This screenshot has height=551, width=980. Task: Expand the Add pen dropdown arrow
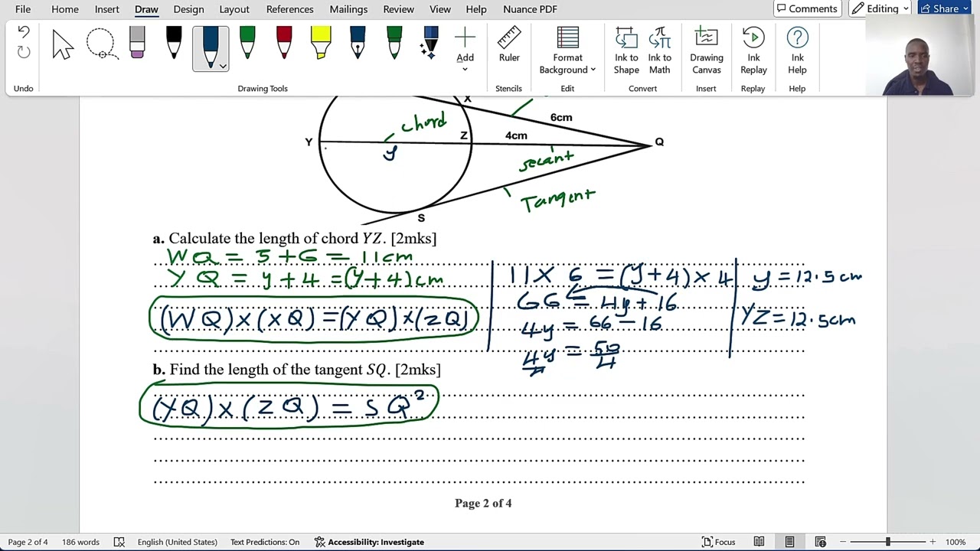click(x=465, y=70)
